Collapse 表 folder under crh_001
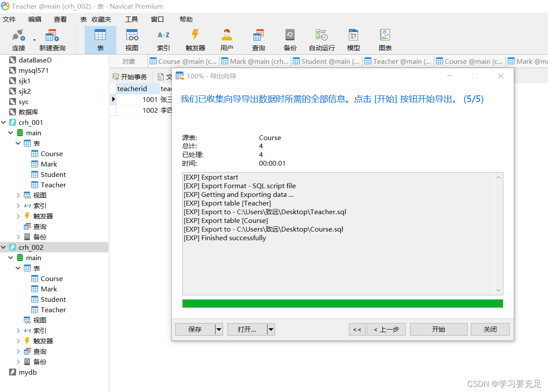 point(18,143)
